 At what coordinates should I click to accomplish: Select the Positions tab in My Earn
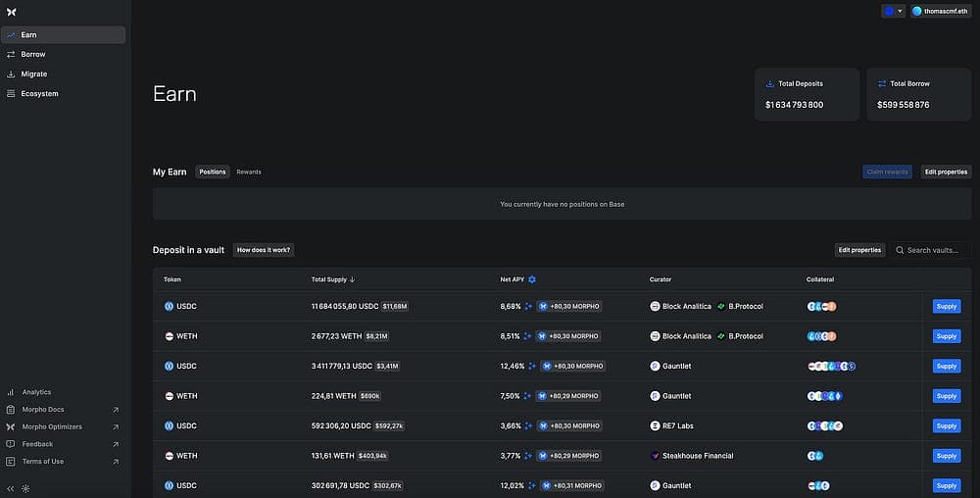[213, 172]
